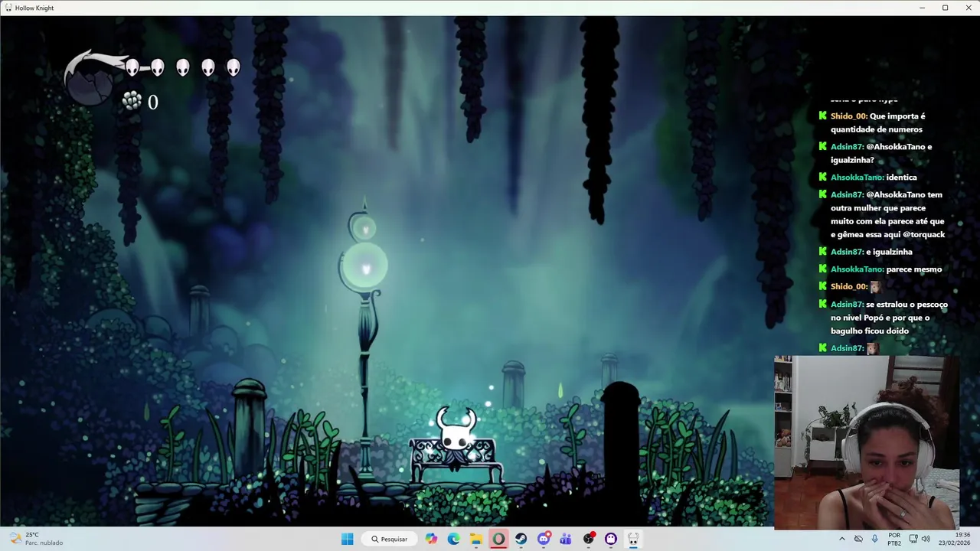The image size is (980, 551).
Task: Click username Shido_00 above 'Que importa' message
Action: coord(849,116)
